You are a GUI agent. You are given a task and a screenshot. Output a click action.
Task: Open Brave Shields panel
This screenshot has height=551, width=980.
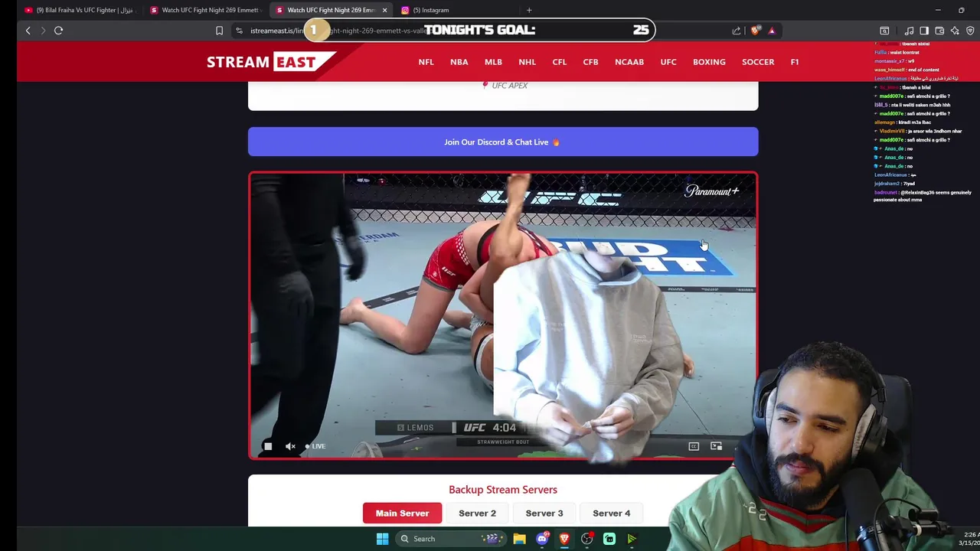pos(756,31)
